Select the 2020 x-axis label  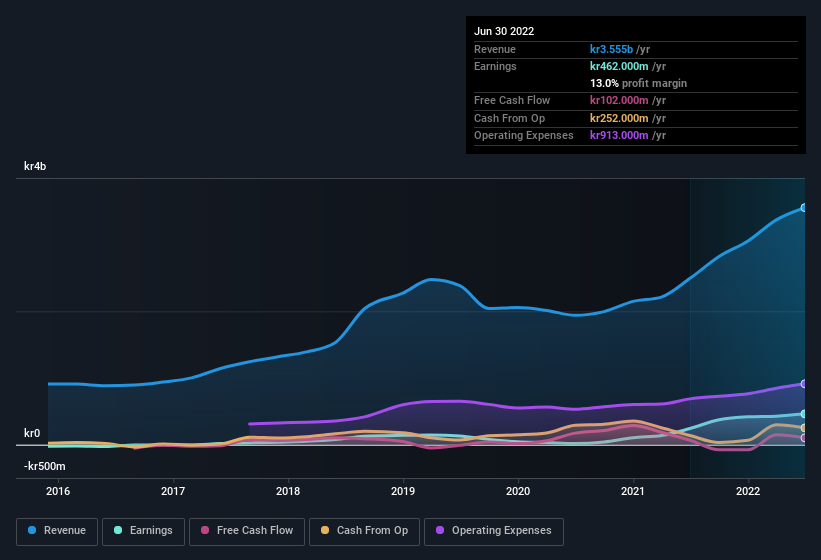point(518,491)
